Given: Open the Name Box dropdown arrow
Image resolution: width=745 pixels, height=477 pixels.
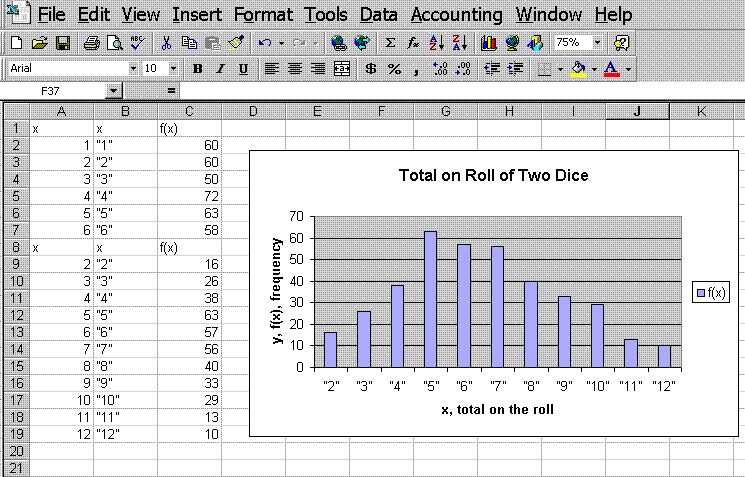Looking at the screenshot, I should (113, 91).
